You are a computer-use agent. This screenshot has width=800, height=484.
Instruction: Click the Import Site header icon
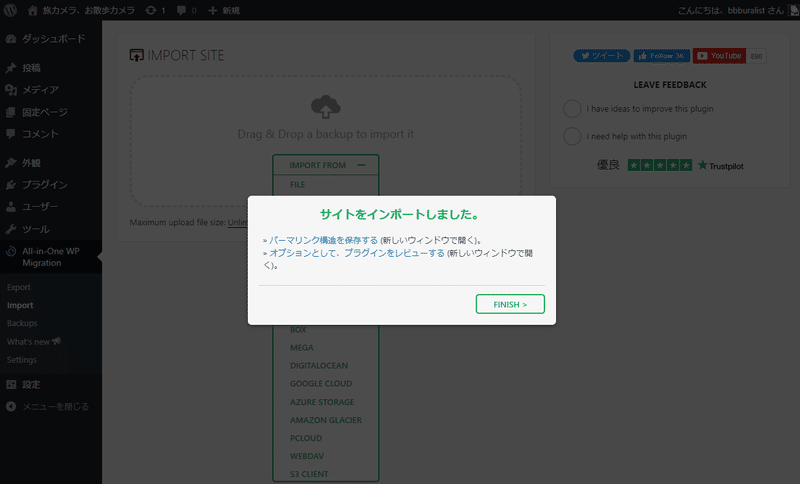click(136, 55)
